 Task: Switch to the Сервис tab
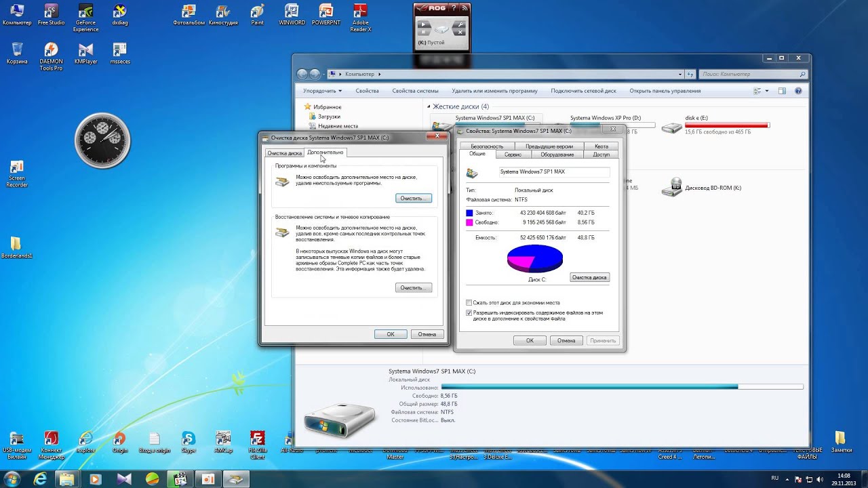coord(513,155)
